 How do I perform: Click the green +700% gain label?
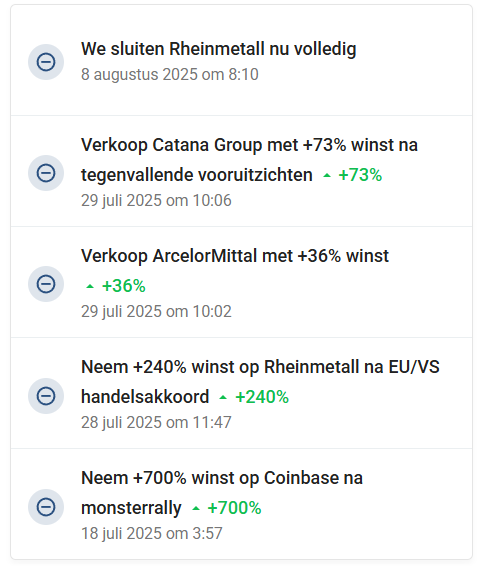[x=234, y=508]
